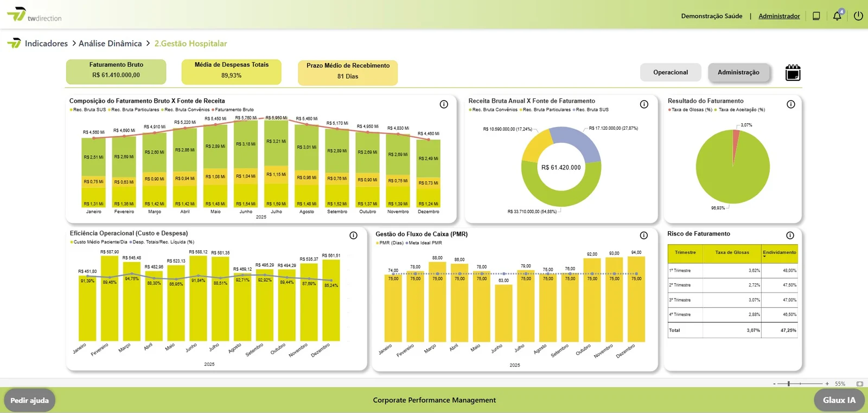The width and height of the screenshot is (868, 413).
Task: Open the calendar date filter icon
Action: 793,73
